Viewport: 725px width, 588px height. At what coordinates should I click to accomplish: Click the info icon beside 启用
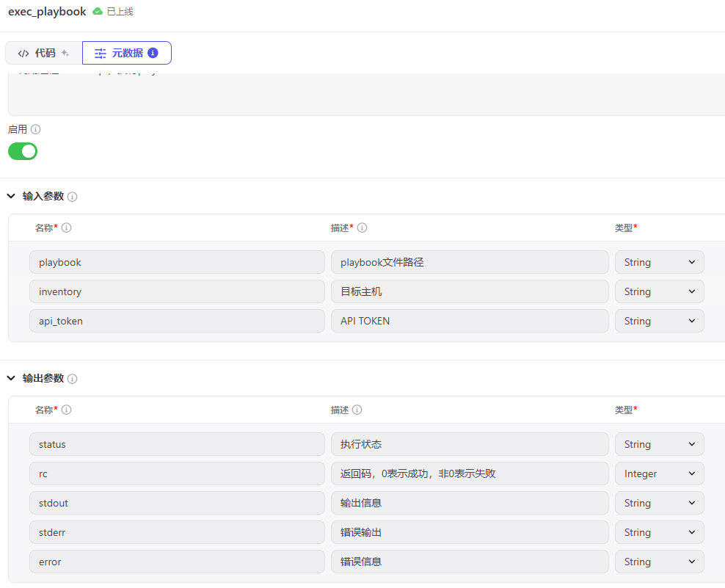tap(36, 129)
